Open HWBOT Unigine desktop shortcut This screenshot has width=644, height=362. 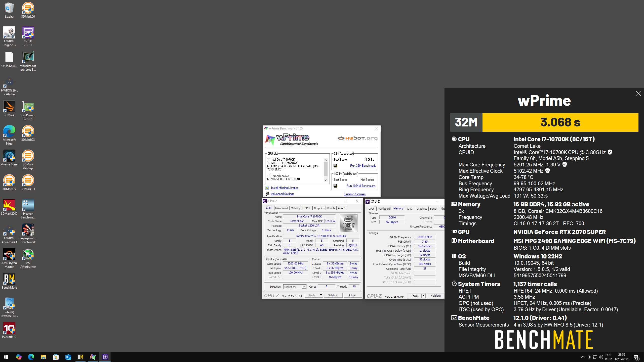(x=9, y=36)
